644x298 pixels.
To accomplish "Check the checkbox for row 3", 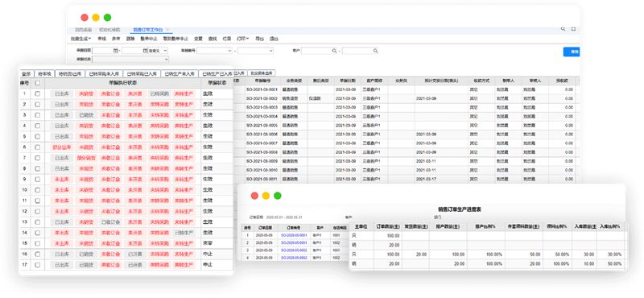I will coord(37,115).
